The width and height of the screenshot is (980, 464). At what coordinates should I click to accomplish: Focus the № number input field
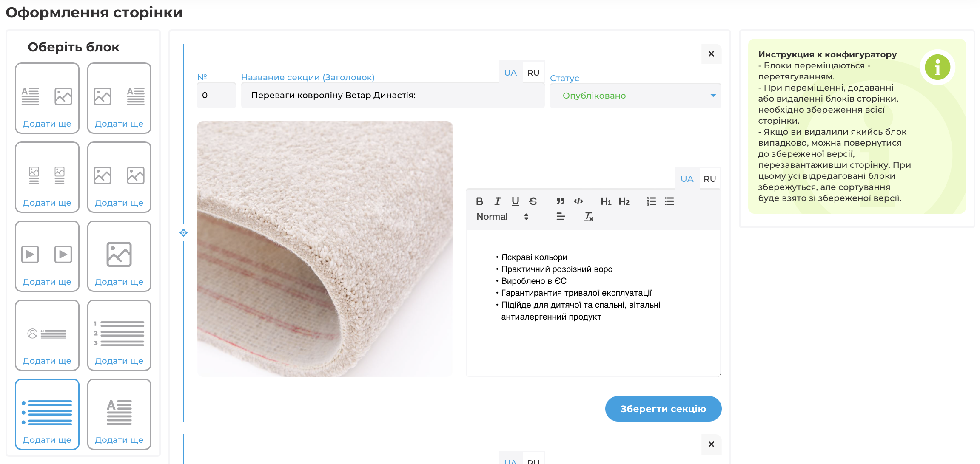click(216, 95)
